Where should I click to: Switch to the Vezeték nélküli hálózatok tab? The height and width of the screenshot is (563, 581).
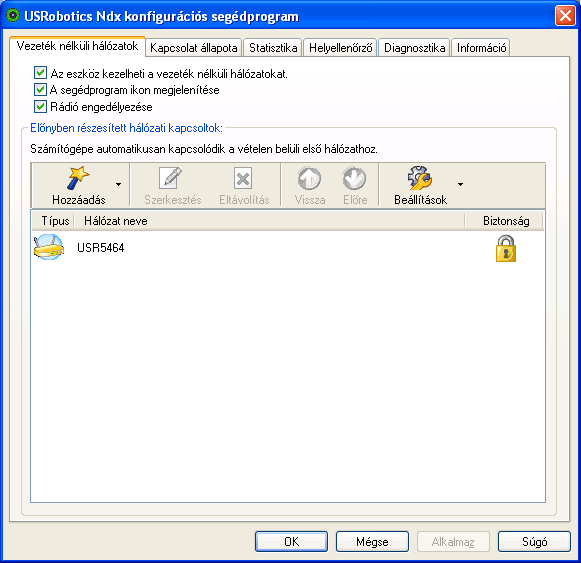click(77, 46)
